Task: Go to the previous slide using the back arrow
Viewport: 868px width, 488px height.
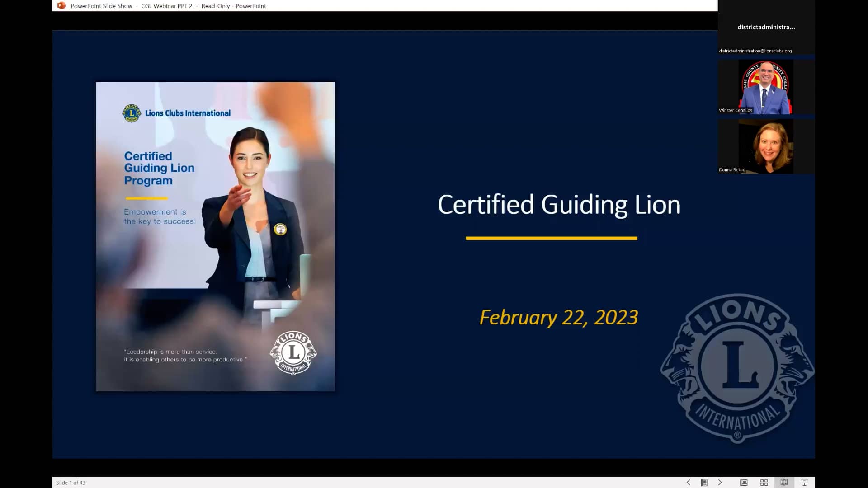Action: [x=689, y=482]
